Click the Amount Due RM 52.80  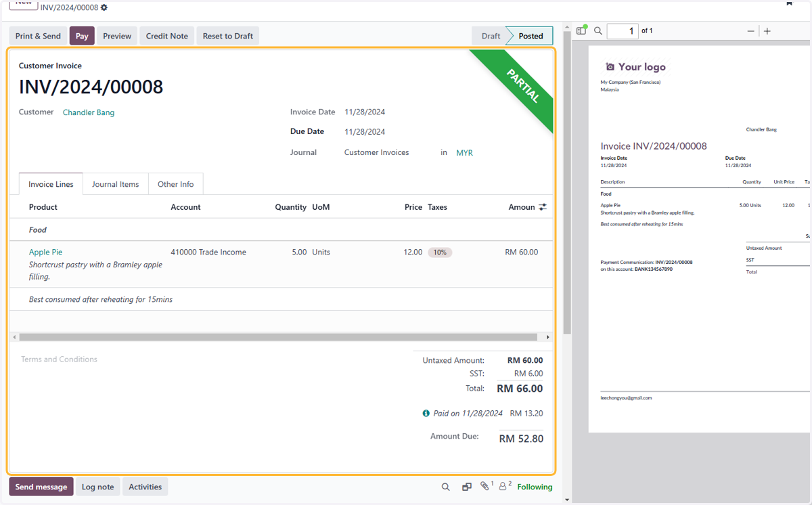click(521, 439)
